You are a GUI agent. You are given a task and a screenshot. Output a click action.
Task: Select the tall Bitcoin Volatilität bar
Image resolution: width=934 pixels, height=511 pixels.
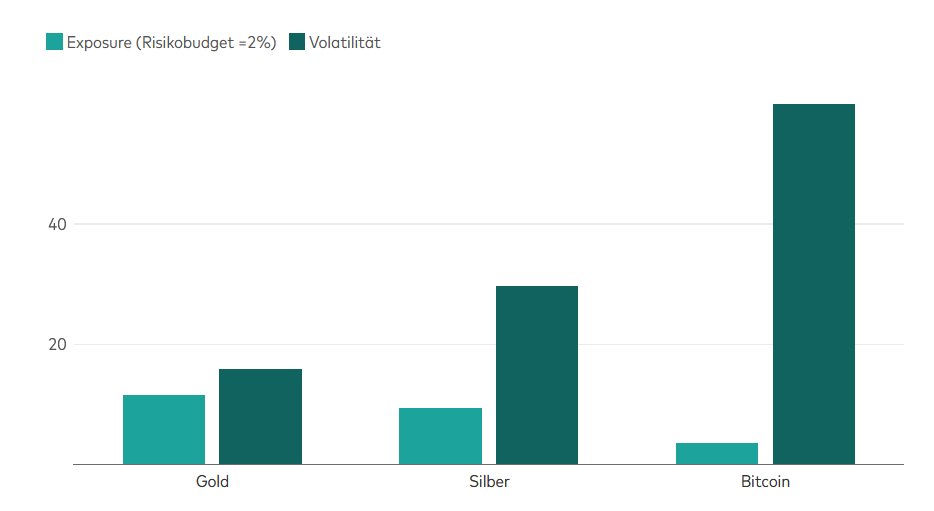(x=814, y=284)
